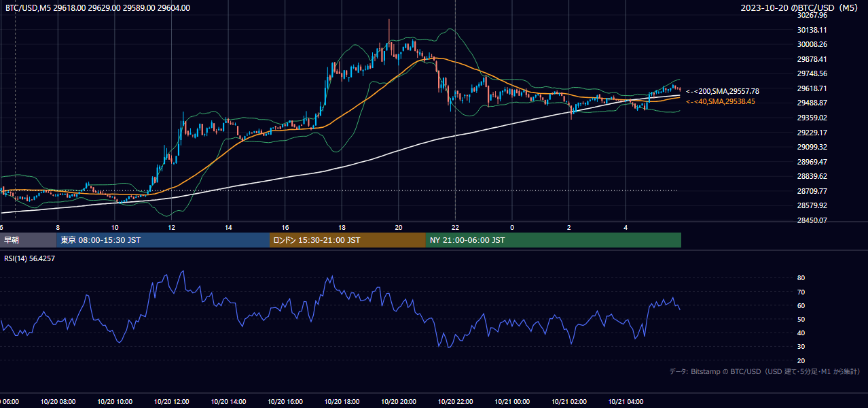The image size is (868, 408).
Task: Click the ロンドン 15:30-21:00 JST session bar
Action: coord(348,240)
